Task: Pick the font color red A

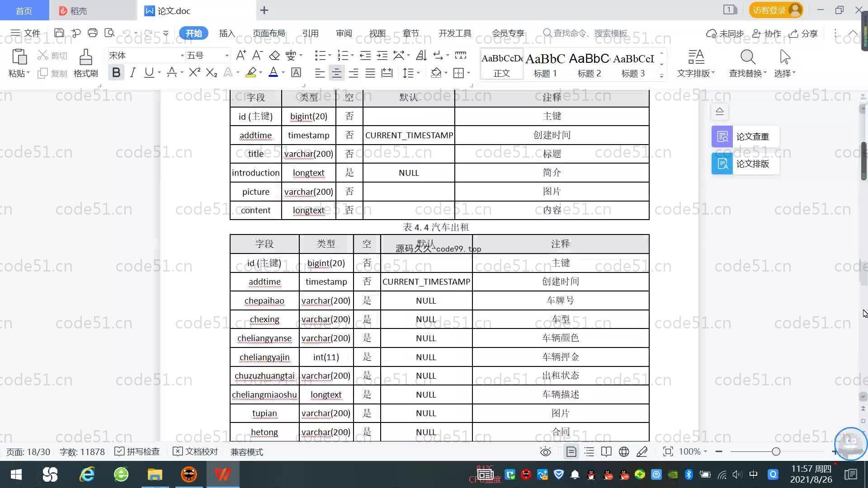Action: coord(273,73)
